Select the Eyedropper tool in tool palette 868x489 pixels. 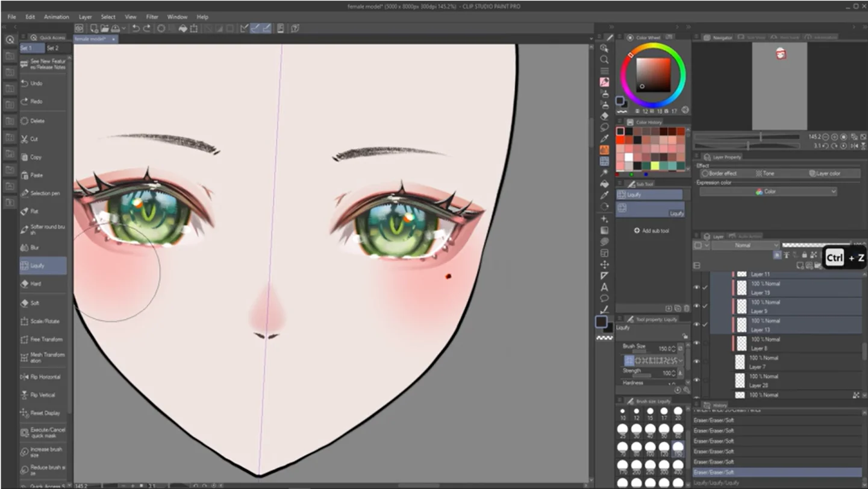[x=604, y=139]
